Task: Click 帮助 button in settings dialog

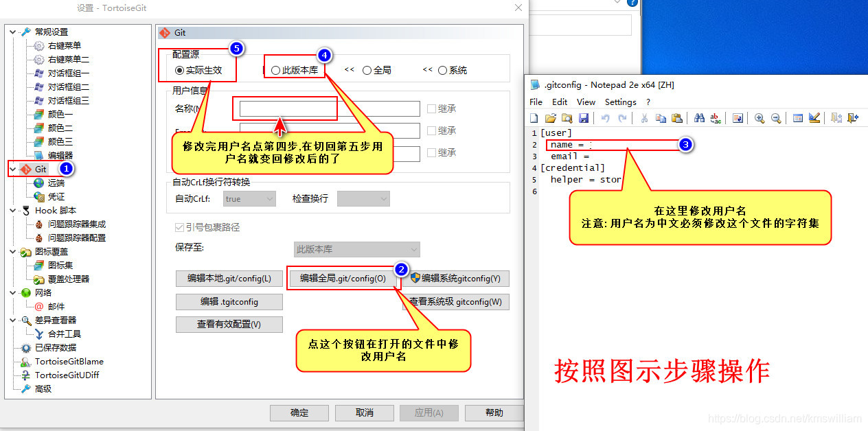Action: pyautogui.click(x=494, y=412)
